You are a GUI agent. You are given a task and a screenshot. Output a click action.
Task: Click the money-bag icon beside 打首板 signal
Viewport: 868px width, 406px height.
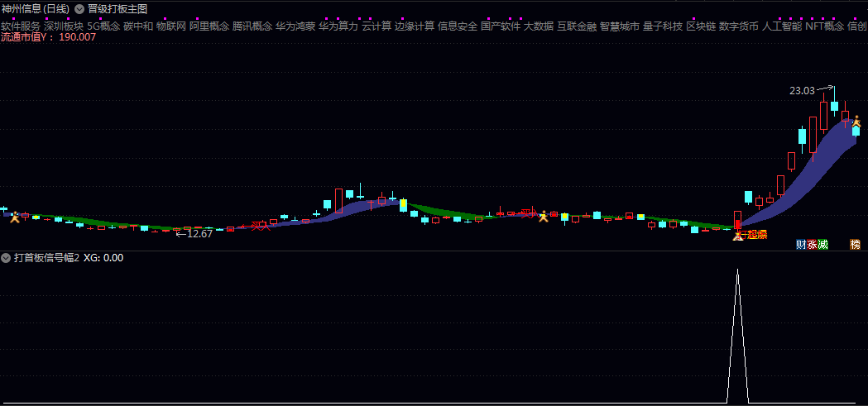pos(736,236)
